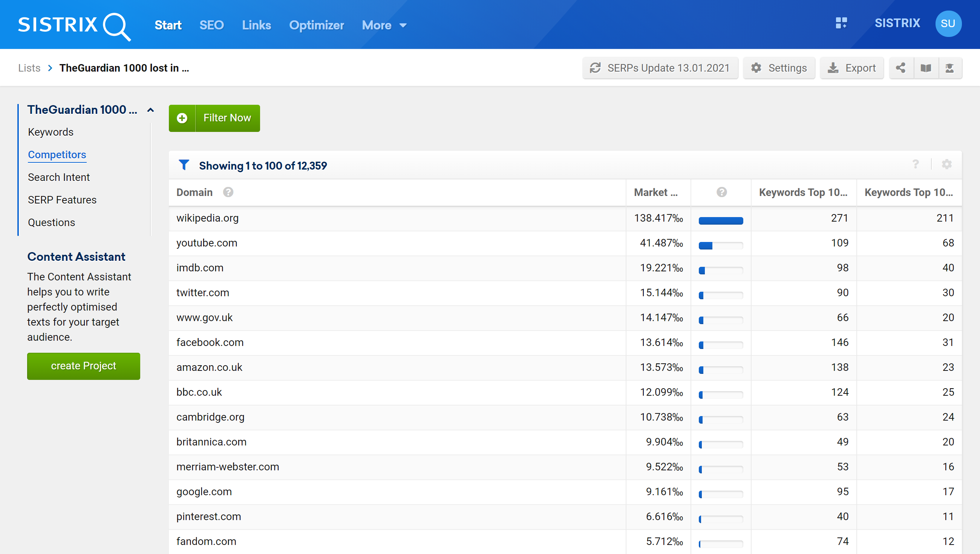Open SERP Features in sidebar
Screen dimensions: 980x554
(x=63, y=200)
